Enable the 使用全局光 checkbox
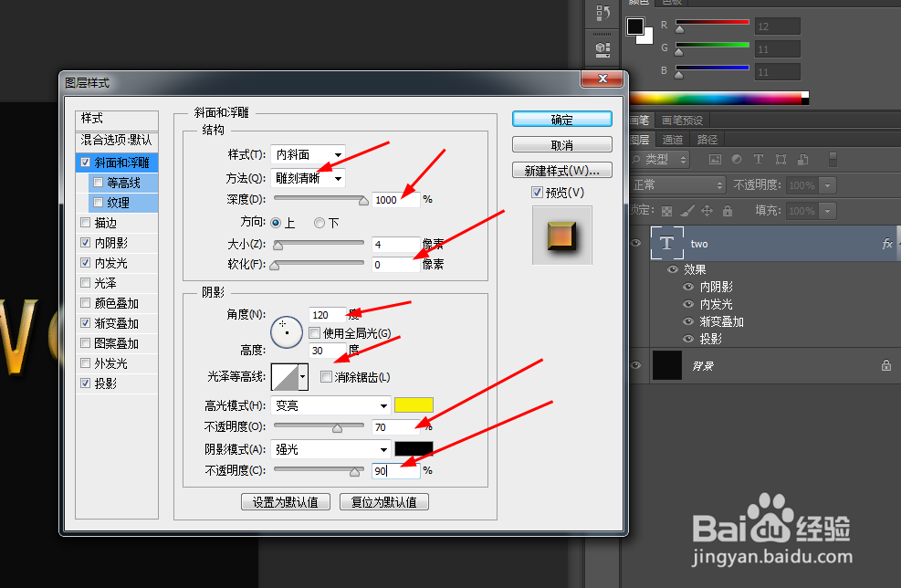The height and width of the screenshot is (588, 901). [315, 332]
